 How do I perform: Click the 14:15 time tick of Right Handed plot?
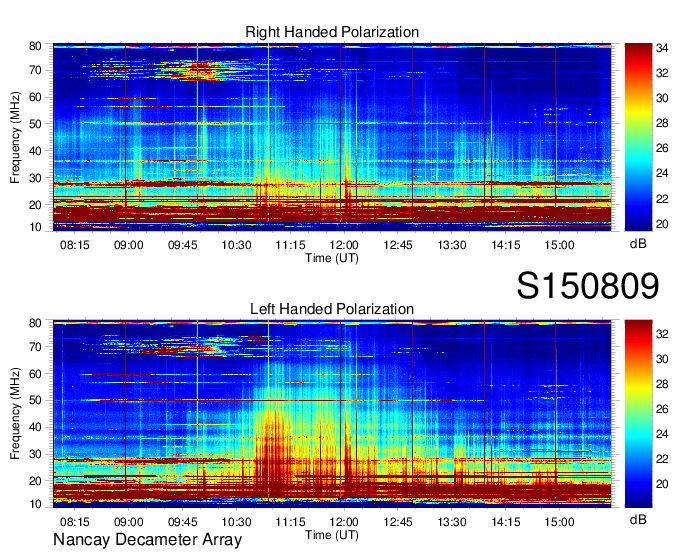pos(506,245)
